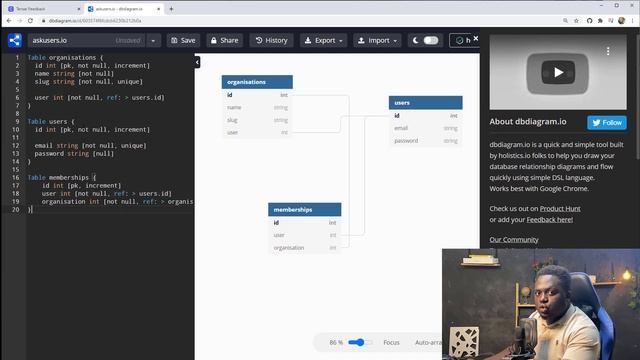Bookmark this page with the star icon
Image resolution: width=640 pixels, height=360 pixels.
(576, 20)
